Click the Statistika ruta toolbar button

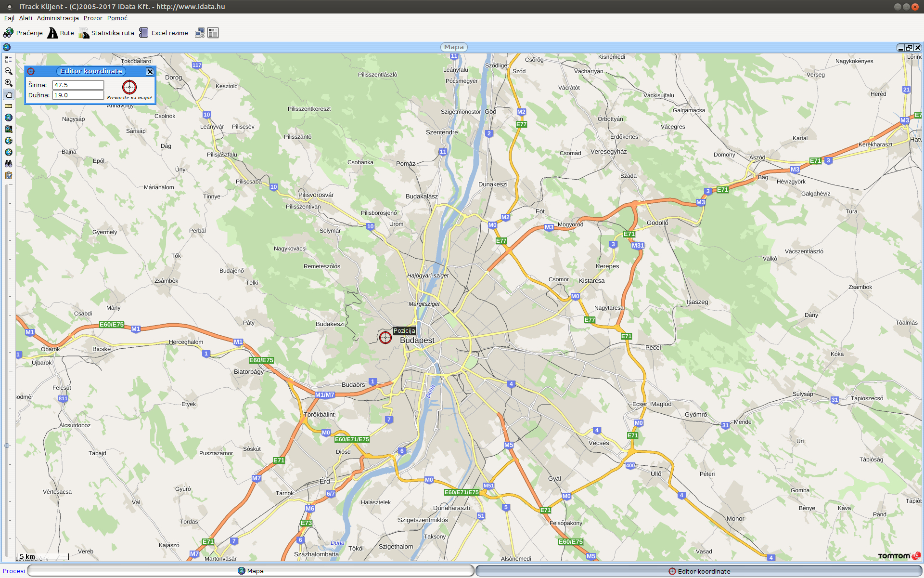107,33
